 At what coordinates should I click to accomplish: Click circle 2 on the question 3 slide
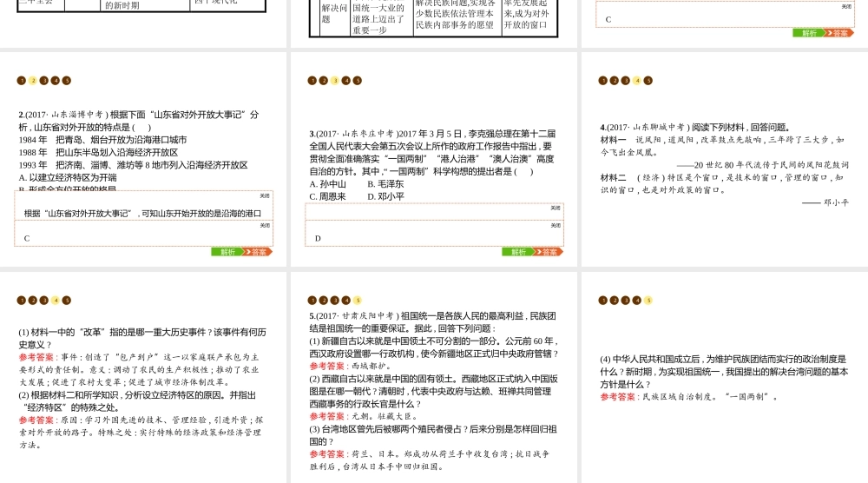point(323,81)
